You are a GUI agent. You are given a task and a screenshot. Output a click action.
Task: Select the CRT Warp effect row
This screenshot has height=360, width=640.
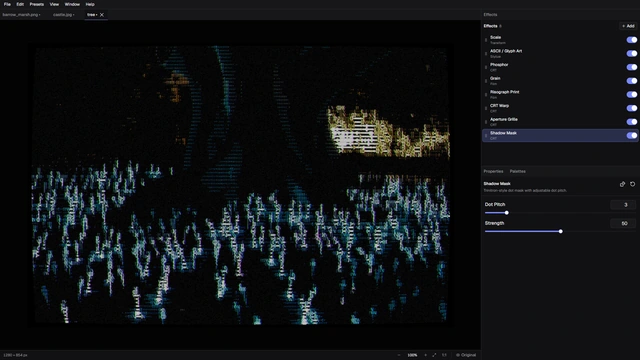(x=560, y=108)
